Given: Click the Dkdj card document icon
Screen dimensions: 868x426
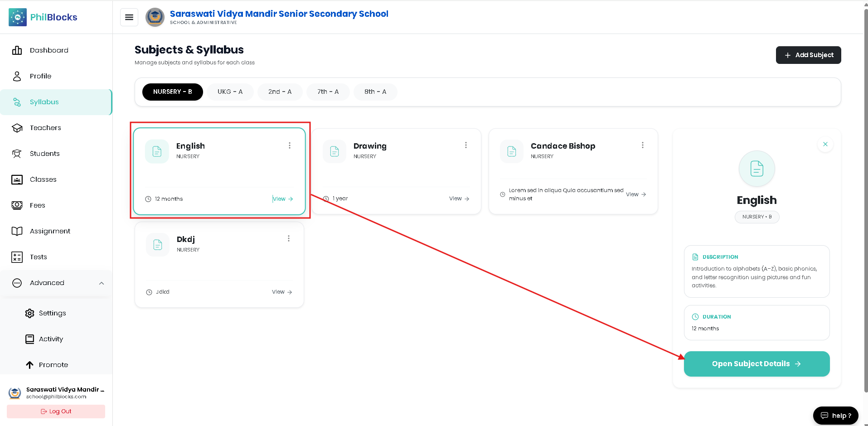Looking at the screenshot, I should (x=158, y=245).
